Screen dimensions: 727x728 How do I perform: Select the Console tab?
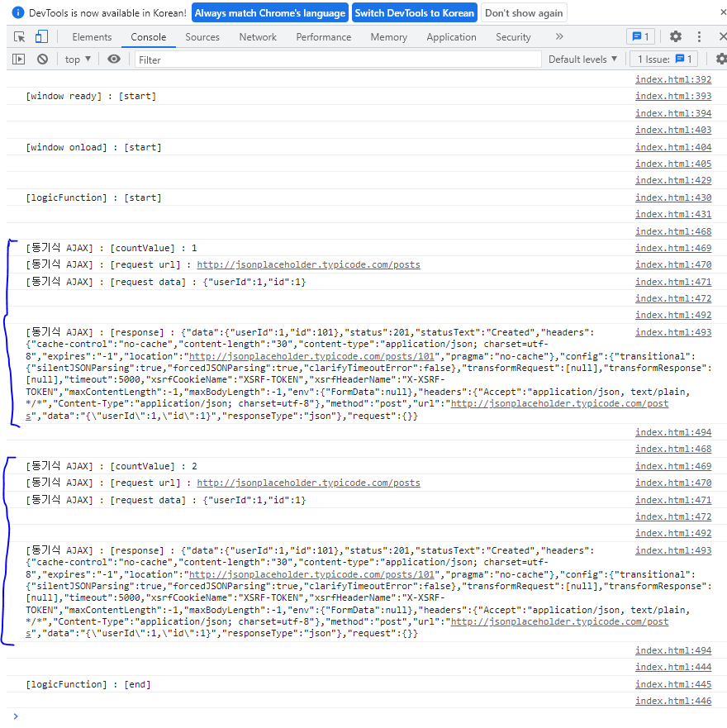[x=149, y=37]
